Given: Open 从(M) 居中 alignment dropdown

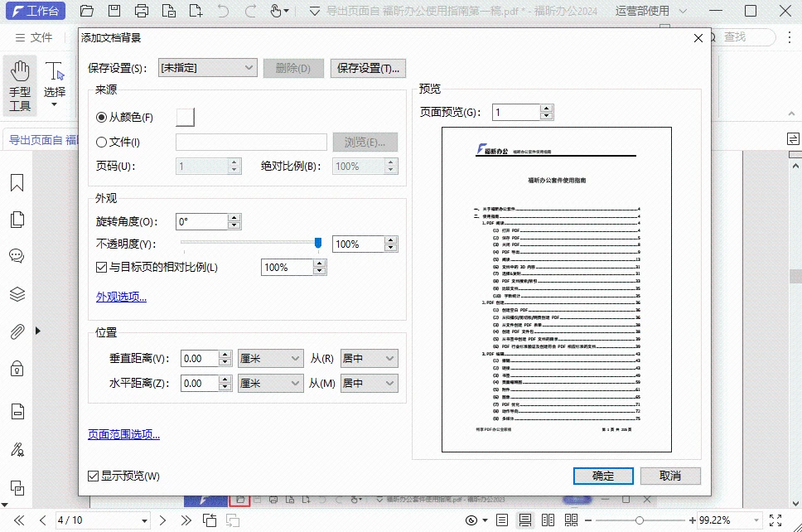Looking at the screenshot, I should [x=369, y=383].
